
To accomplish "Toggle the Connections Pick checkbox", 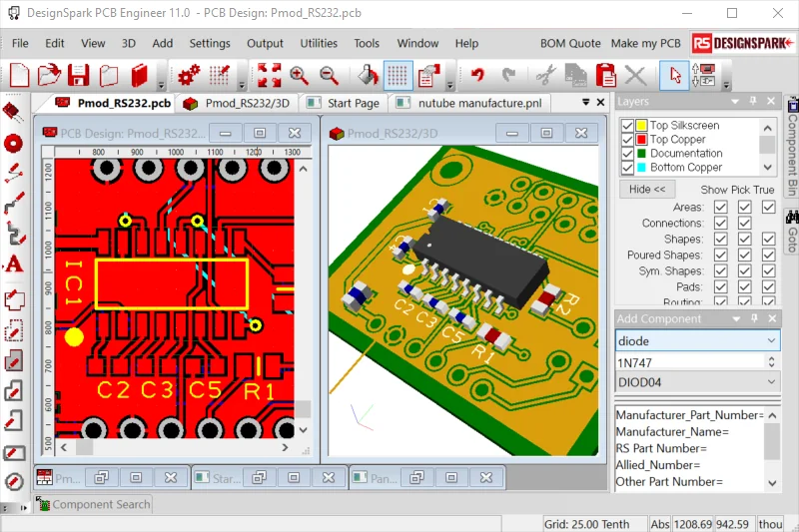I will click(744, 223).
